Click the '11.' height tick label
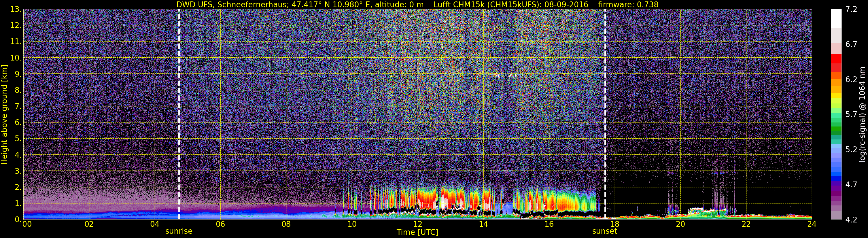Image resolution: width=868 pixels, height=238 pixels. [x=16, y=41]
